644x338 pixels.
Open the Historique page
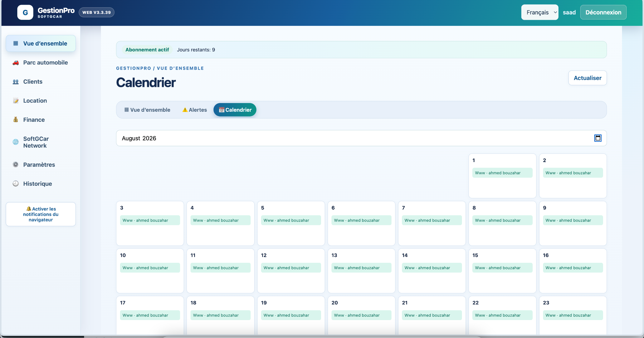click(x=41, y=184)
